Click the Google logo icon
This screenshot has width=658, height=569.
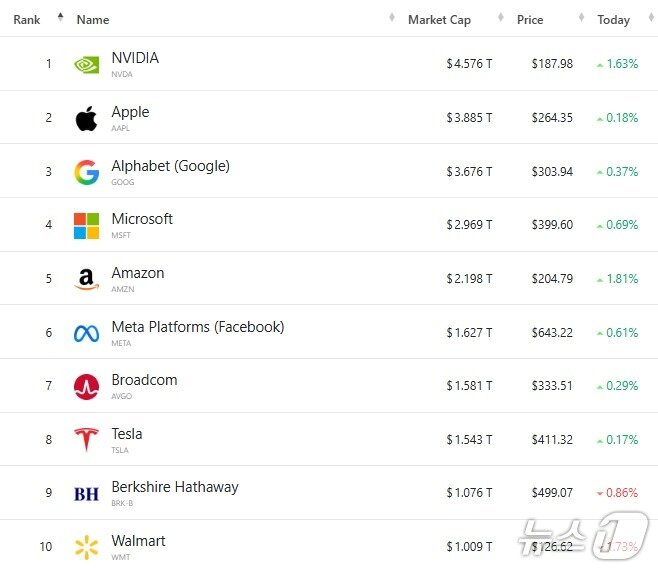click(86, 172)
